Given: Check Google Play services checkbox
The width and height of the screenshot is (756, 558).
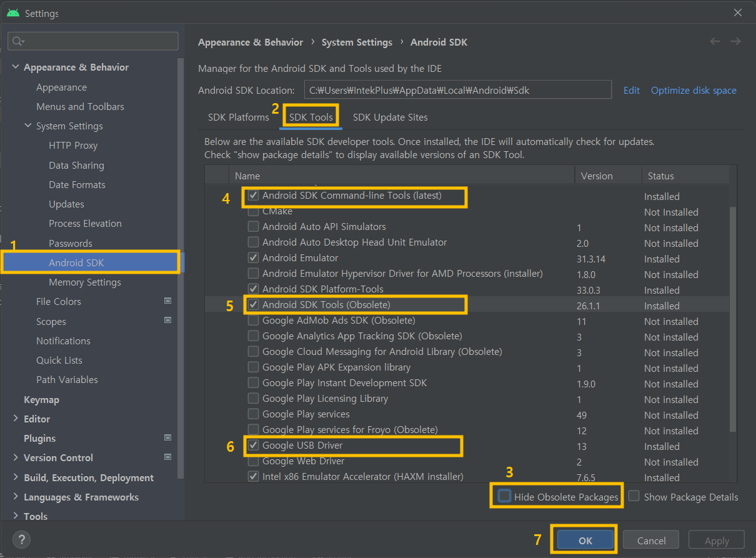Looking at the screenshot, I should click(x=253, y=414).
